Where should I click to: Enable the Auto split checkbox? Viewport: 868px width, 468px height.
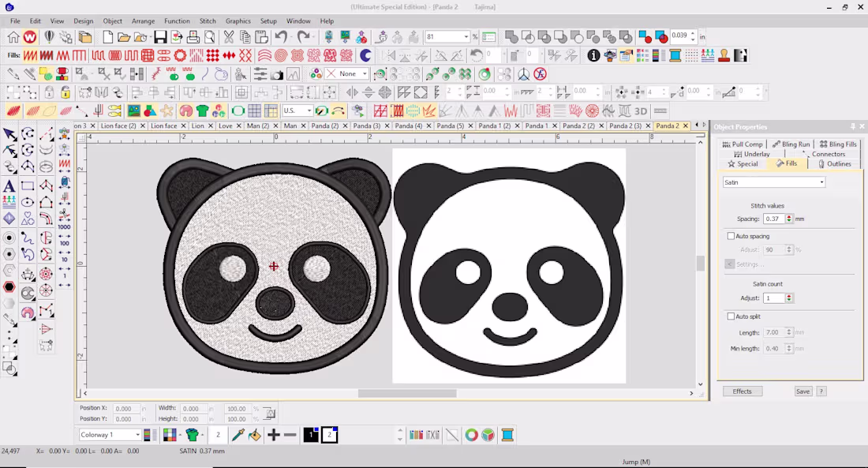coord(731,316)
